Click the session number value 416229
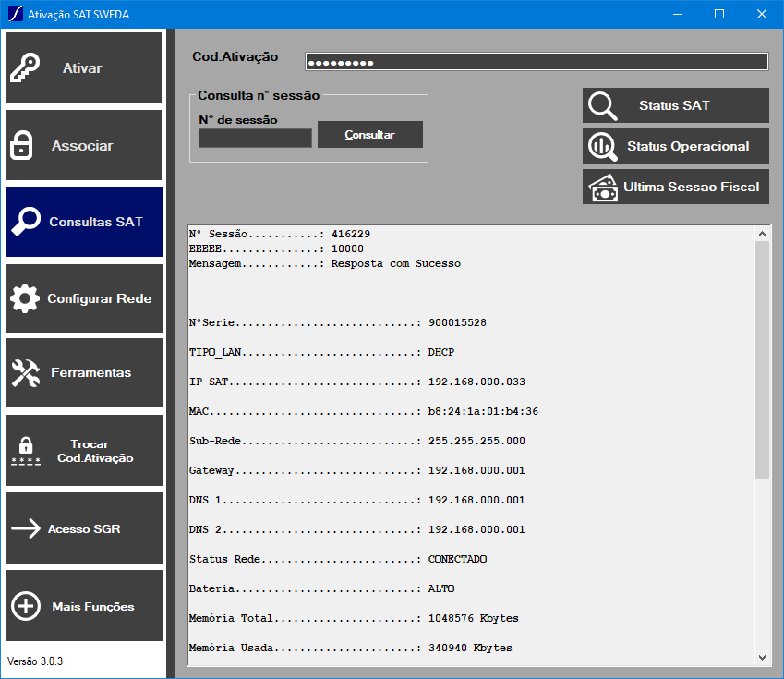 351,234
